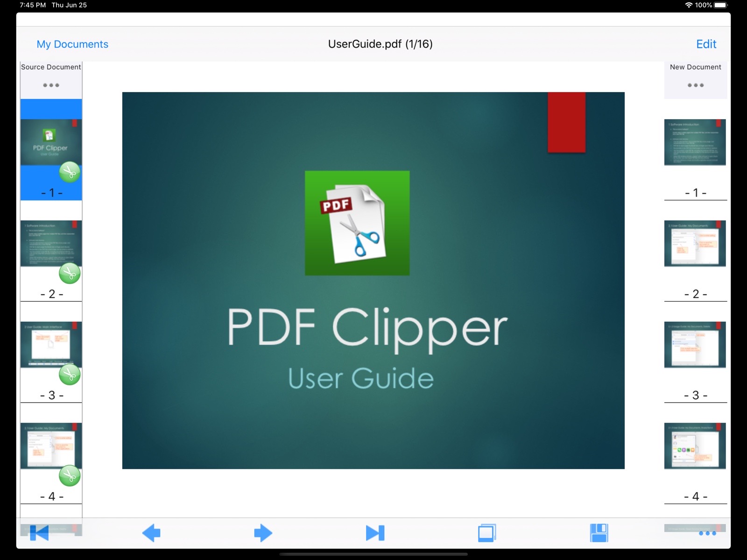The image size is (747, 560).
Task: Go to previous page with left arrow
Action: click(151, 533)
